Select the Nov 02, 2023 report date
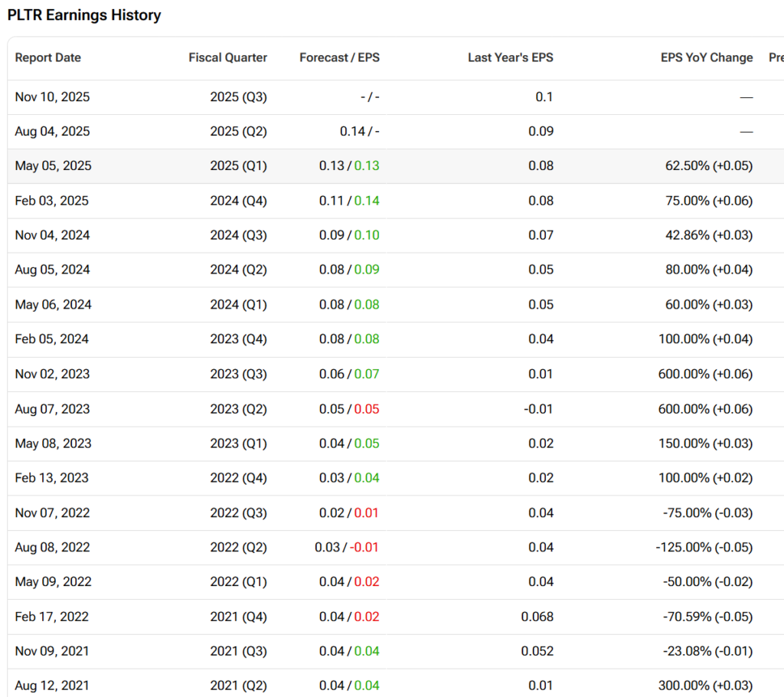The width and height of the screenshot is (784, 697). [x=52, y=374]
